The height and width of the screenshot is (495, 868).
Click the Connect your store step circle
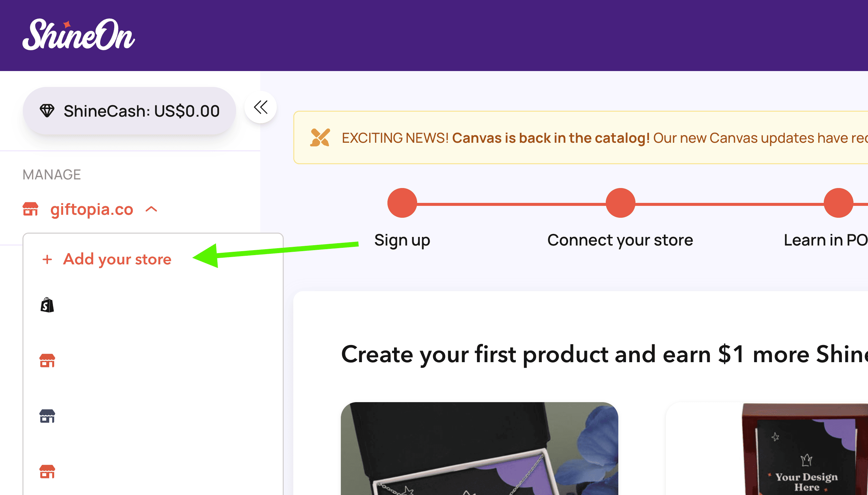tap(620, 203)
